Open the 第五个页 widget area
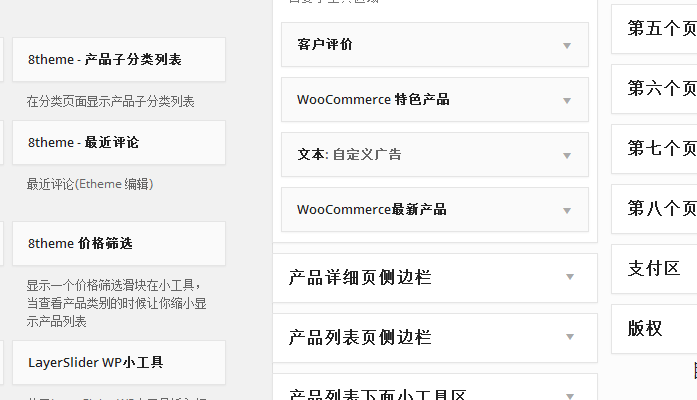Viewport: 697px width, 400px height. pos(654,29)
